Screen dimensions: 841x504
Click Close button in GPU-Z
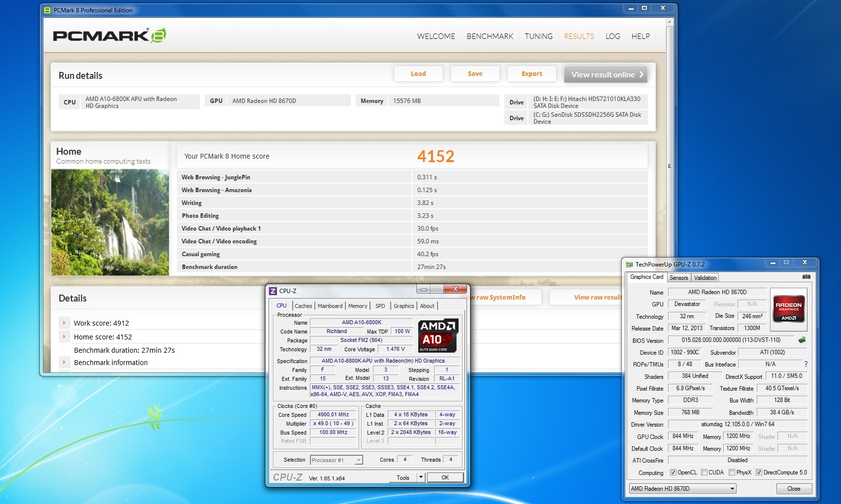point(794,489)
